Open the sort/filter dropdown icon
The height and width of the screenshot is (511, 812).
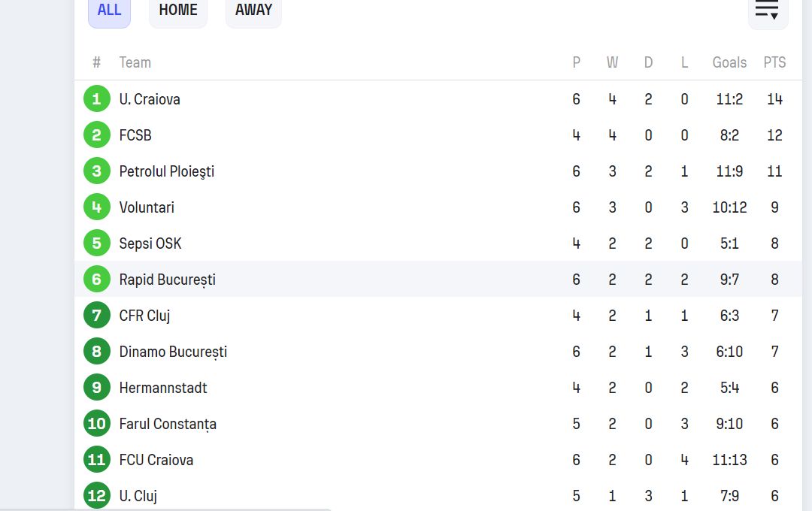(x=767, y=11)
